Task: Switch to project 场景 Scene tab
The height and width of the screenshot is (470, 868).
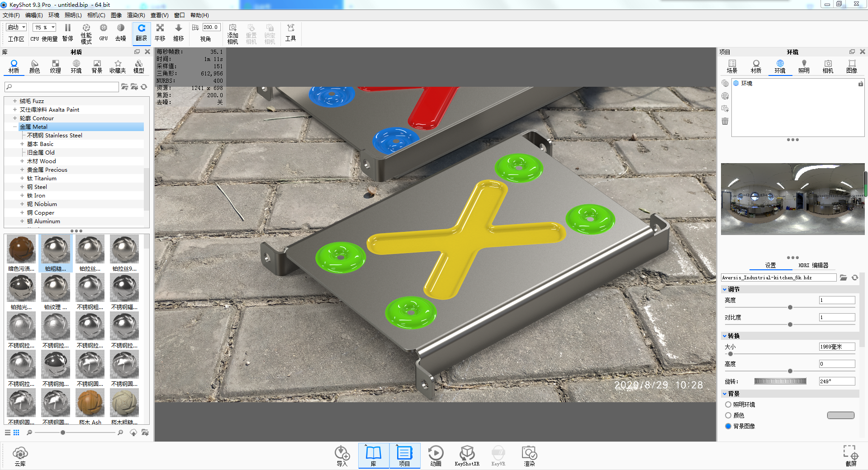Action: pos(732,66)
